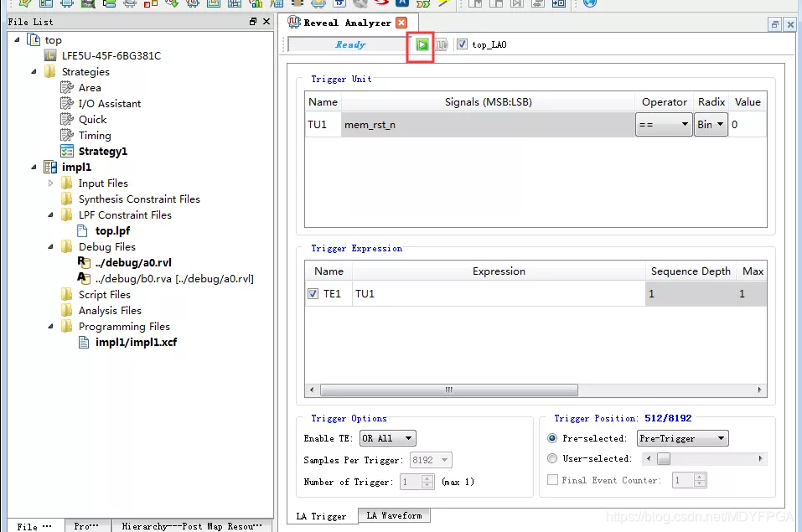Switch to the LA Waveform tab

[395, 515]
